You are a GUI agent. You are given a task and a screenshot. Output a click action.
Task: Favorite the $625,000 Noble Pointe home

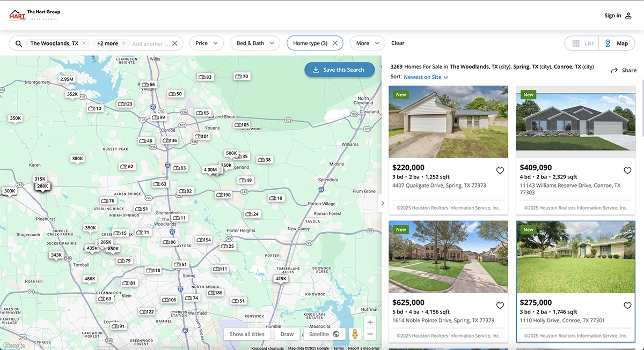500,306
